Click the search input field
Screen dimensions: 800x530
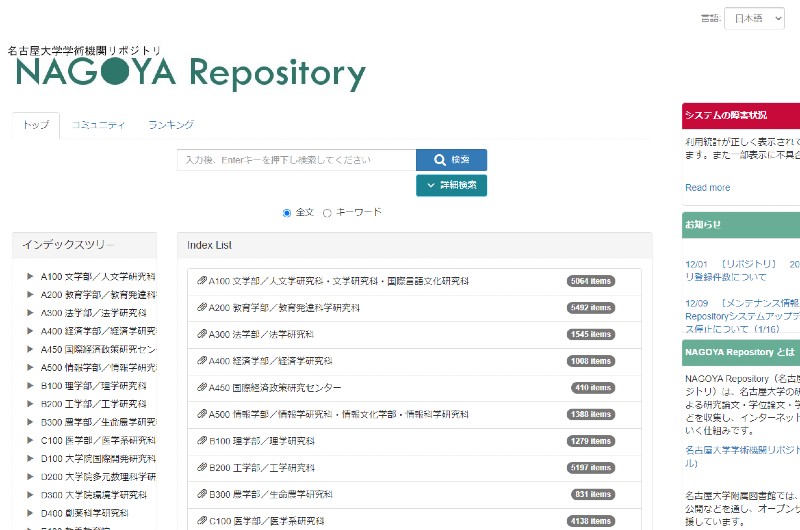click(x=296, y=160)
